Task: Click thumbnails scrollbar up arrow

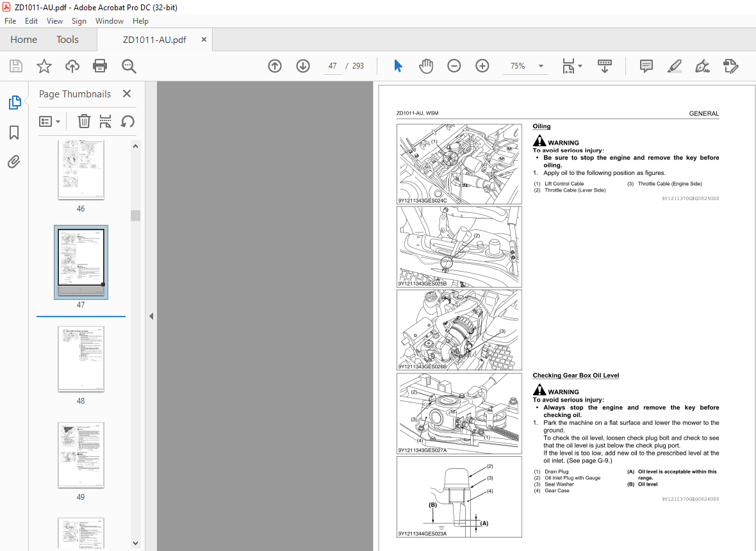Action: (135, 146)
